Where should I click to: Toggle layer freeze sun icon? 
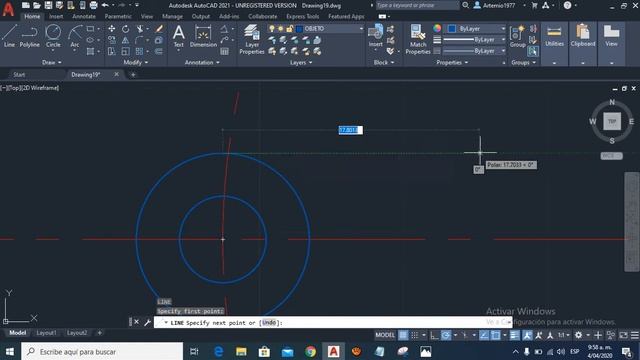click(281, 29)
